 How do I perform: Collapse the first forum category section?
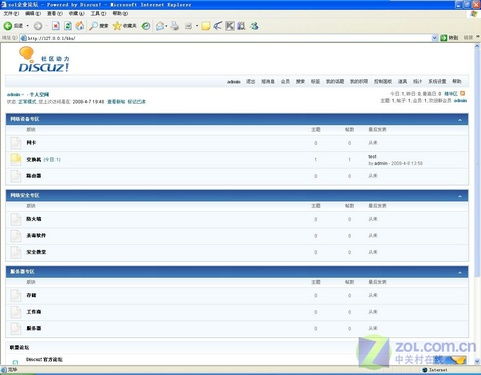[x=460, y=120]
